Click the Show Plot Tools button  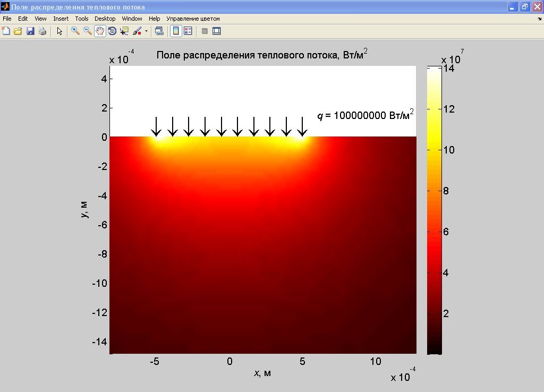click(x=217, y=31)
